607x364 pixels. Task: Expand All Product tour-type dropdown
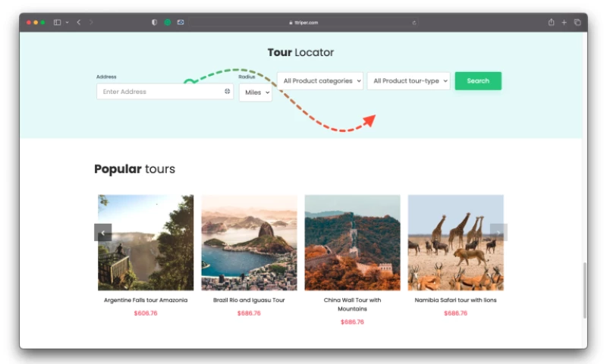[408, 81]
